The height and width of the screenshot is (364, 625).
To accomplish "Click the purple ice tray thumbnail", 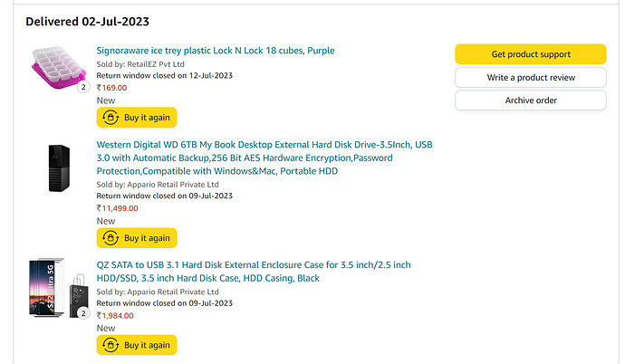I will coord(59,67).
